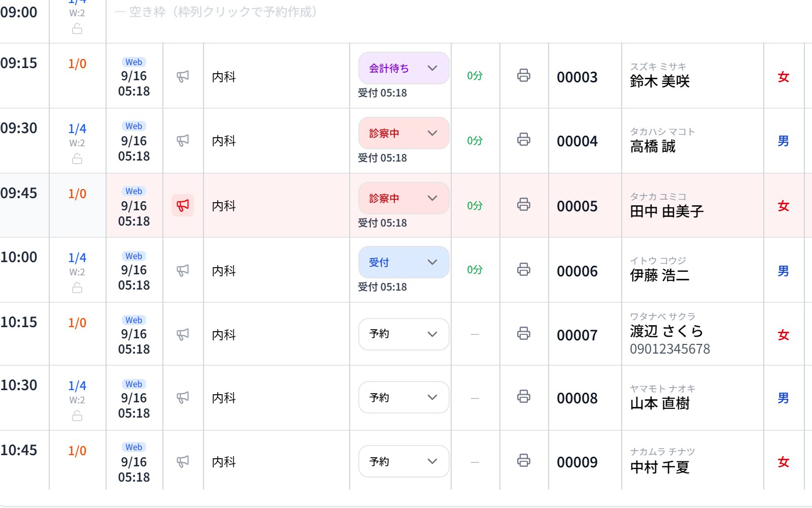812x508 pixels.
Task: Click the megaphone call icon for 中村 千夏
Action: tap(183, 461)
